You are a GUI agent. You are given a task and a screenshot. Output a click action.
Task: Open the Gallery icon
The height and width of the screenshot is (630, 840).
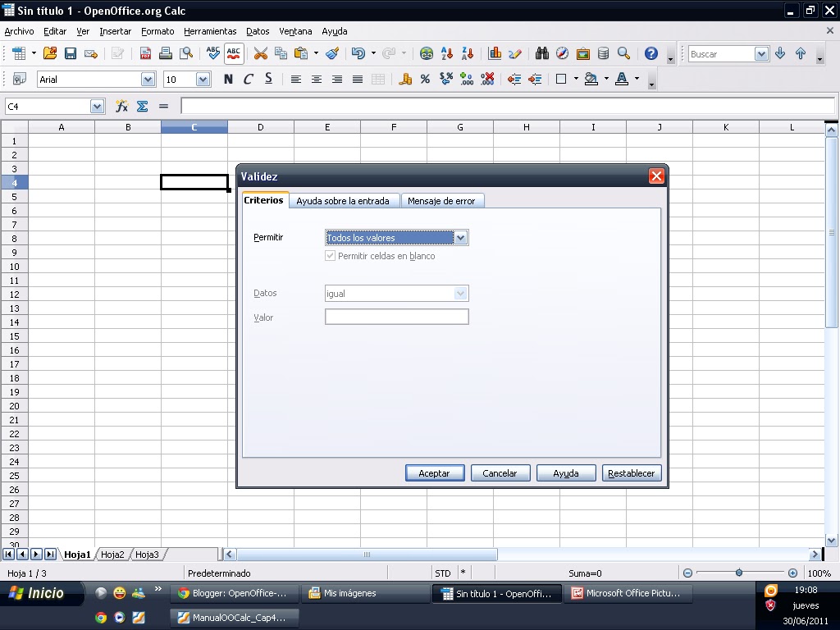(x=582, y=52)
